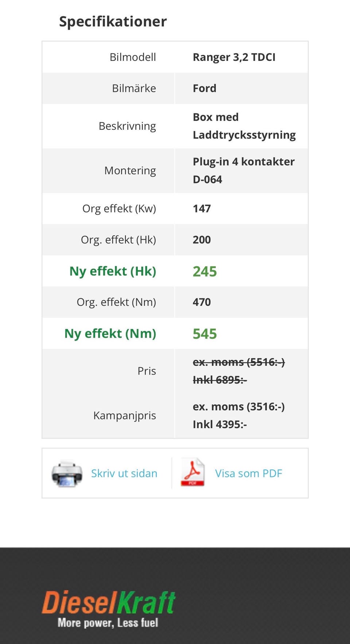Click the original torque value '470'

tap(202, 302)
